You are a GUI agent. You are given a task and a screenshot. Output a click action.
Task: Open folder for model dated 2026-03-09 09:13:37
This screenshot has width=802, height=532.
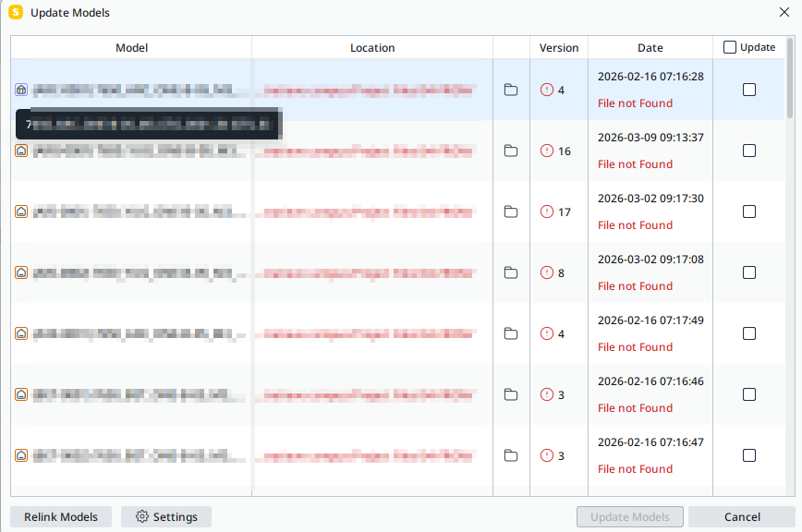[510, 151]
